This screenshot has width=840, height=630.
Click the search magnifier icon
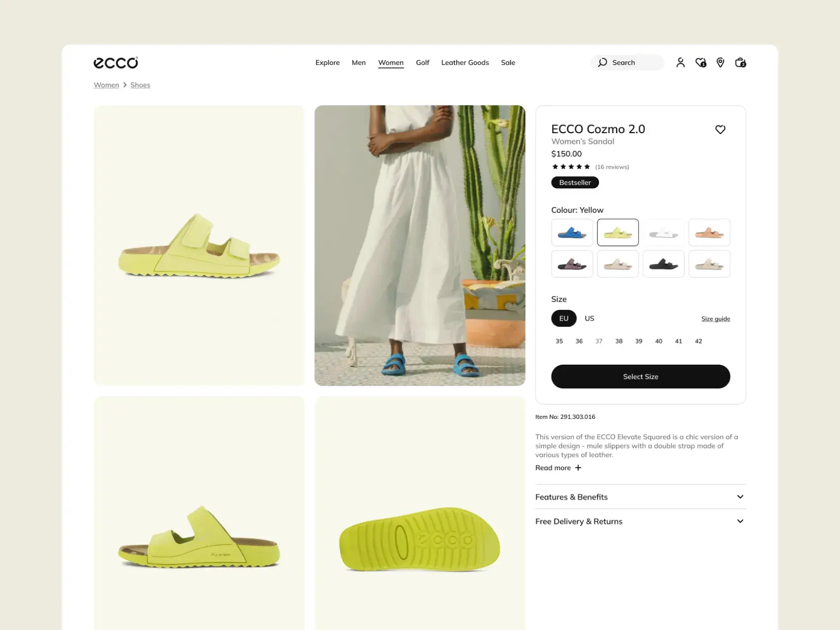coord(602,62)
